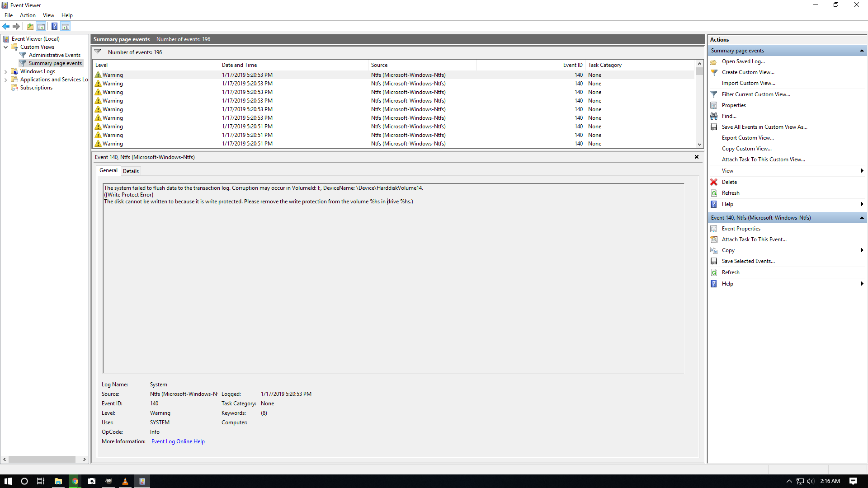
Task: Open Chrome from the taskbar
Action: [75, 481]
